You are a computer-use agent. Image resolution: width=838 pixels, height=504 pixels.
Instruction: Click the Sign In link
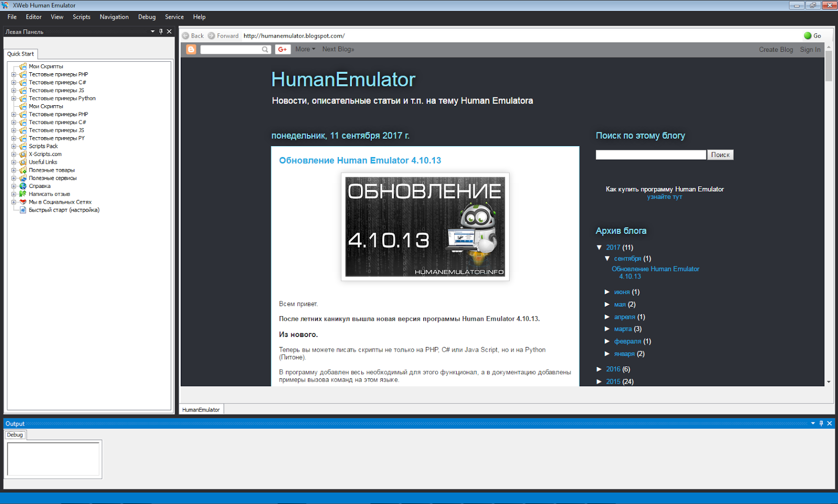[x=810, y=50]
